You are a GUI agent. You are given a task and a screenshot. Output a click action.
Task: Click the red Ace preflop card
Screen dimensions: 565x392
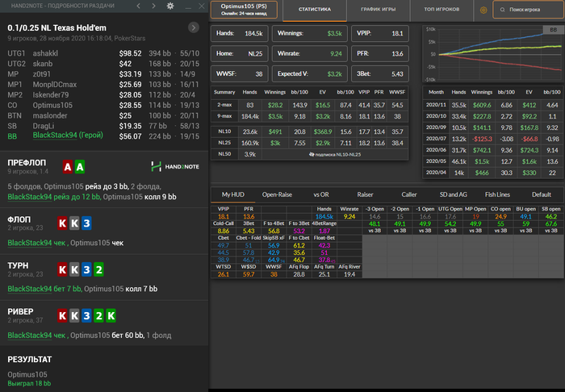coord(67,167)
